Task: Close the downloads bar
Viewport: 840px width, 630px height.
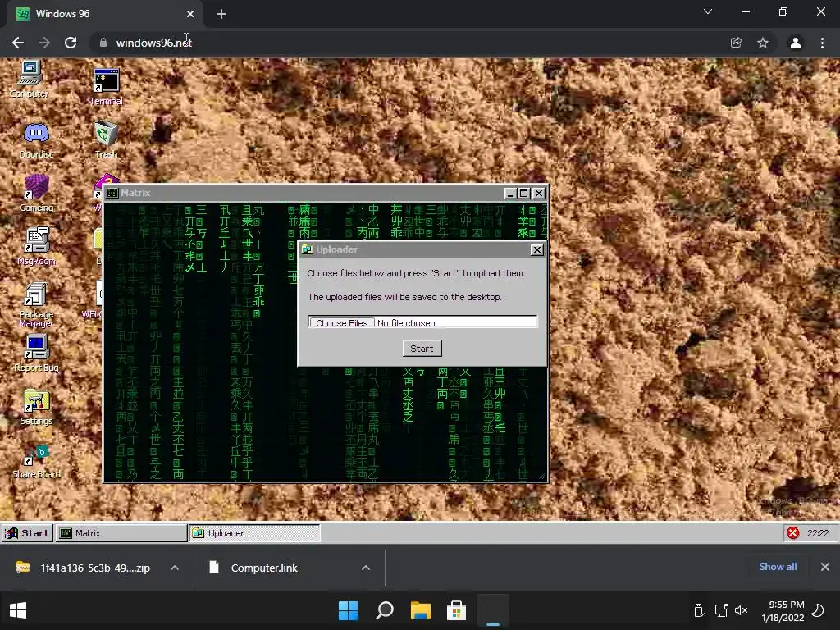Action: click(825, 567)
